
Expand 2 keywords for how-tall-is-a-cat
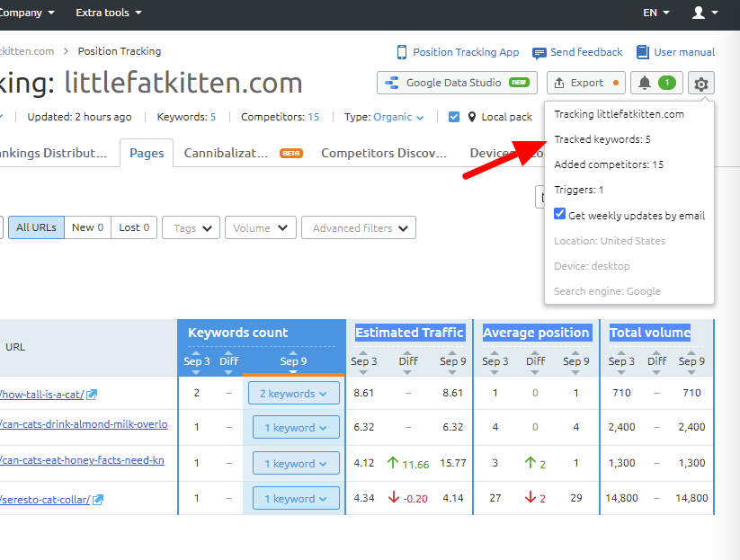pos(293,393)
